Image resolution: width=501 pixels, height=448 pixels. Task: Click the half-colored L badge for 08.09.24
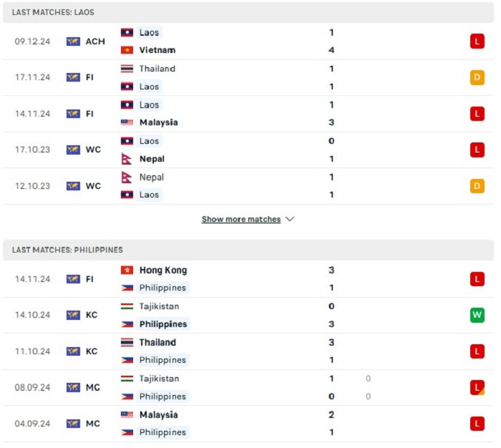[477, 388]
